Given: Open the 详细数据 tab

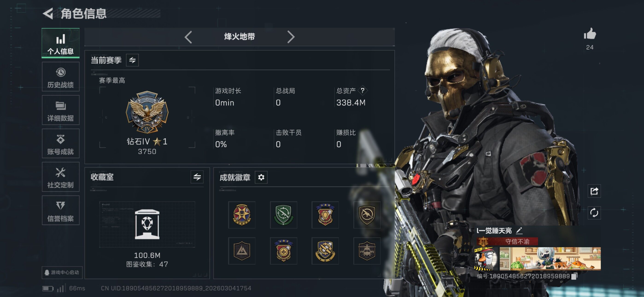Looking at the screenshot, I should [x=61, y=110].
